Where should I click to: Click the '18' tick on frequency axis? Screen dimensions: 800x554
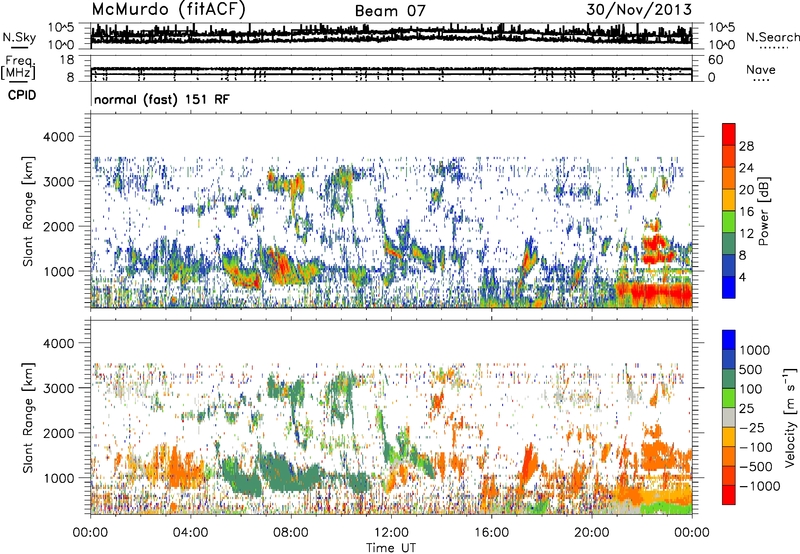click(x=68, y=60)
